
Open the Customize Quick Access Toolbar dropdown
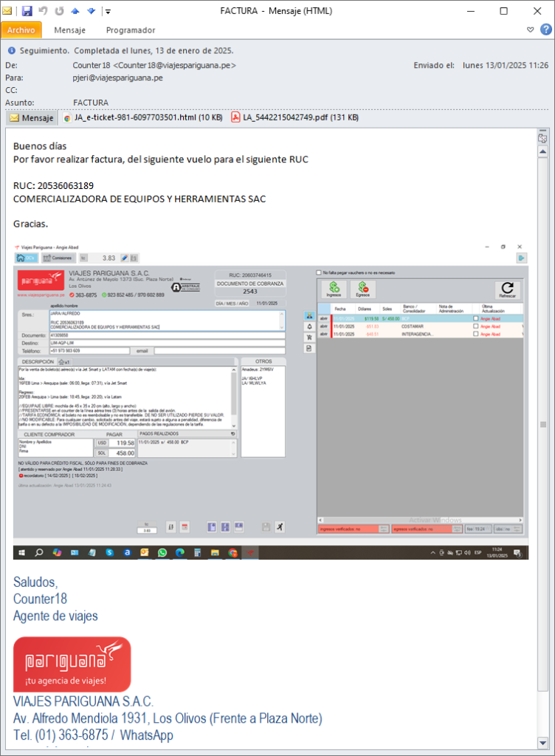pyautogui.click(x=108, y=11)
